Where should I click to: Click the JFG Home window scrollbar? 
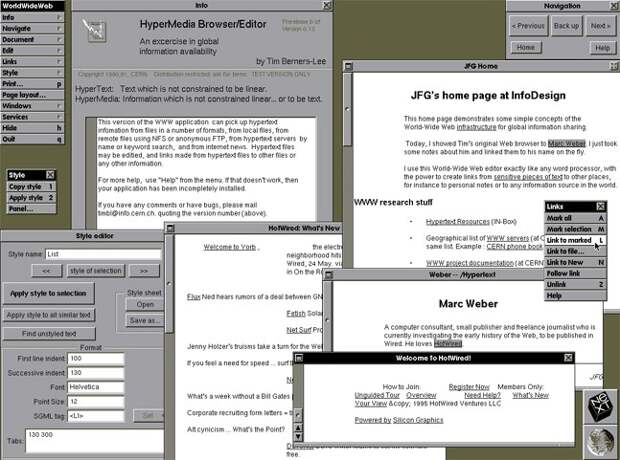click(x=348, y=110)
